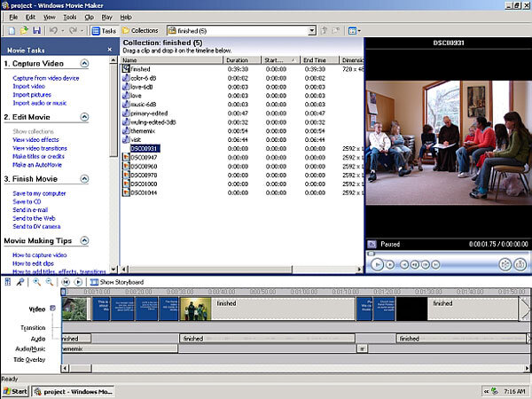Viewport: 532px width, 399px height.
Task: Click the Previous Frame button in monitor
Action: click(x=415, y=264)
